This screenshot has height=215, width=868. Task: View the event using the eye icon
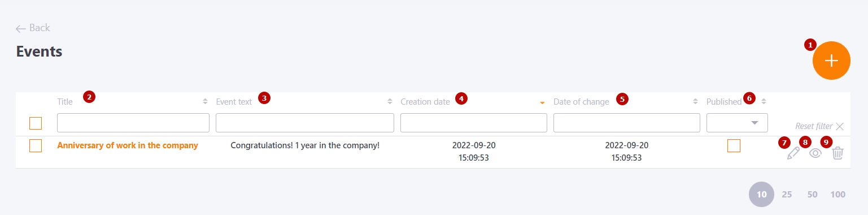[815, 153]
